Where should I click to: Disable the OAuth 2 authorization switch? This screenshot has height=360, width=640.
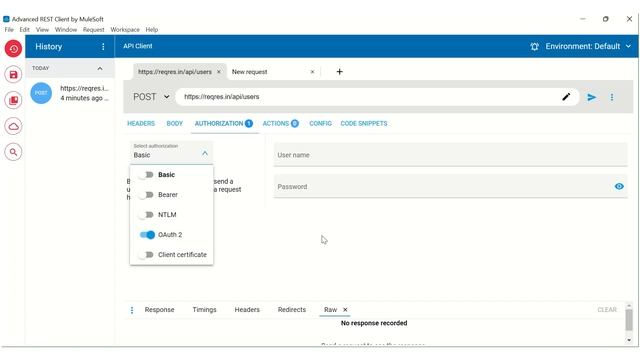point(147,235)
